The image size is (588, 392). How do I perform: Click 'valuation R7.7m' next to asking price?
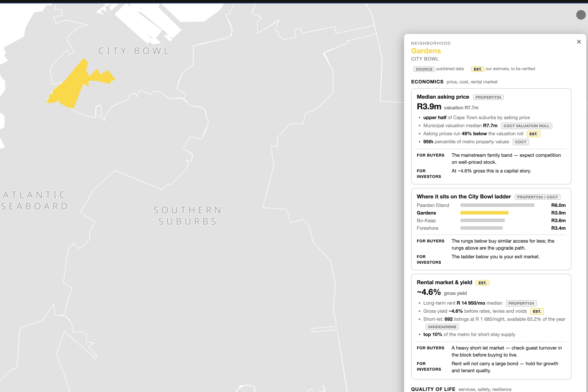[461, 108]
